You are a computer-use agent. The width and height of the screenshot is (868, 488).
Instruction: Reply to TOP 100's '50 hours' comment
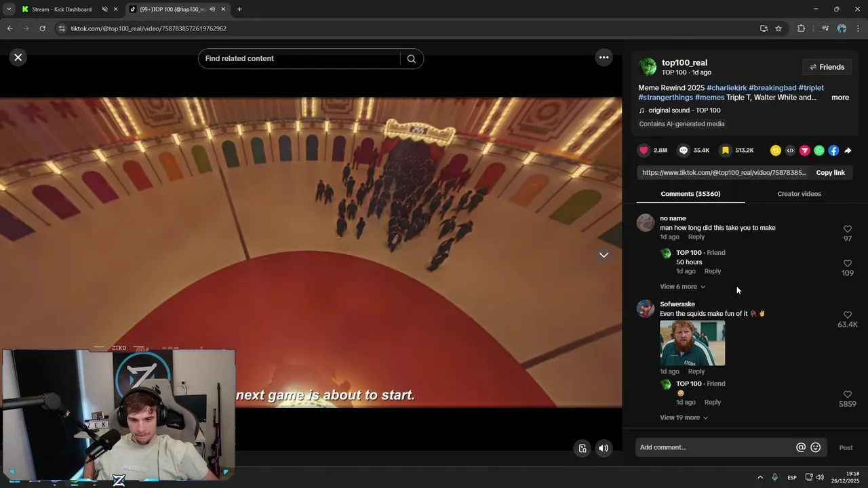pyautogui.click(x=713, y=271)
